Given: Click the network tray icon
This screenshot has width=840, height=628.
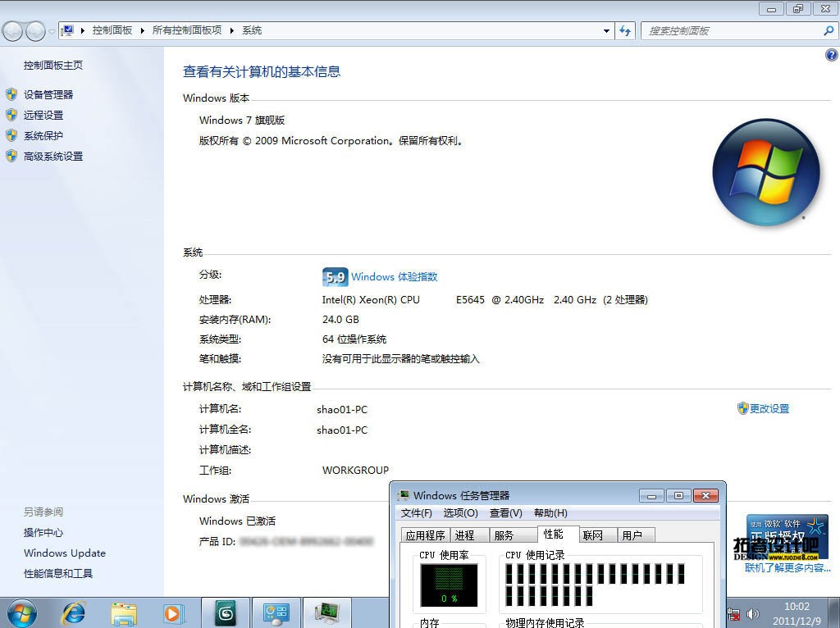Looking at the screenshot, I should 733,614.
